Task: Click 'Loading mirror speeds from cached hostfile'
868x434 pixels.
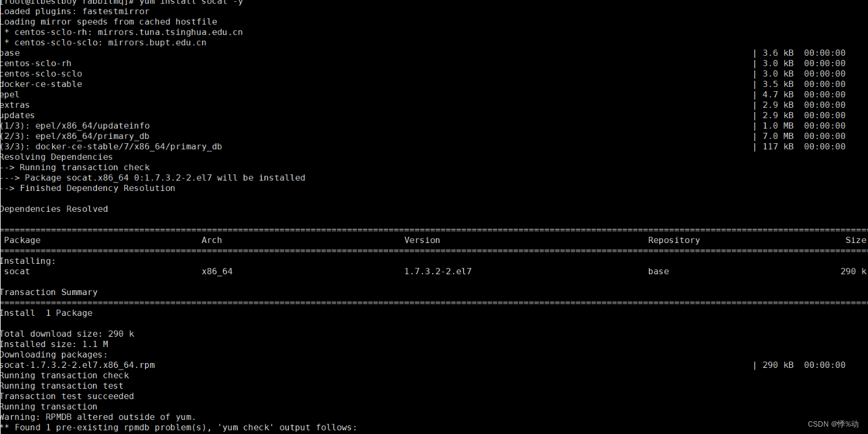Action: click(108, 21)
